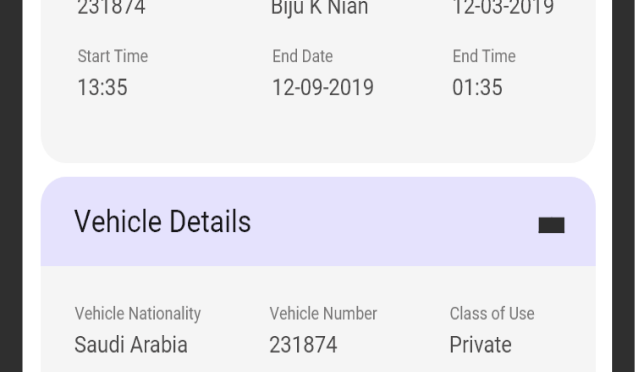The height and width of the screenshot is (372, 635).
Task: Click the Vehicle Nationality label
Action: coord(138,314)
